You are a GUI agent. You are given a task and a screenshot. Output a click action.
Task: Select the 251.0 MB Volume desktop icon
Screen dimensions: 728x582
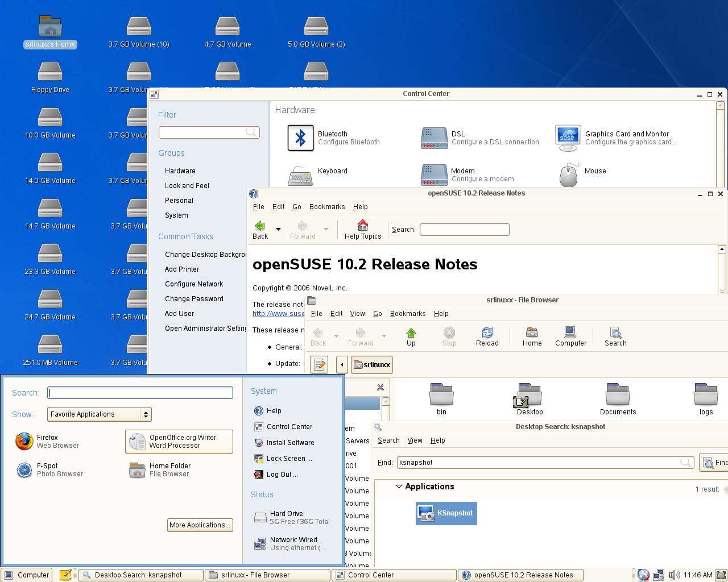(x=50, y=350)
